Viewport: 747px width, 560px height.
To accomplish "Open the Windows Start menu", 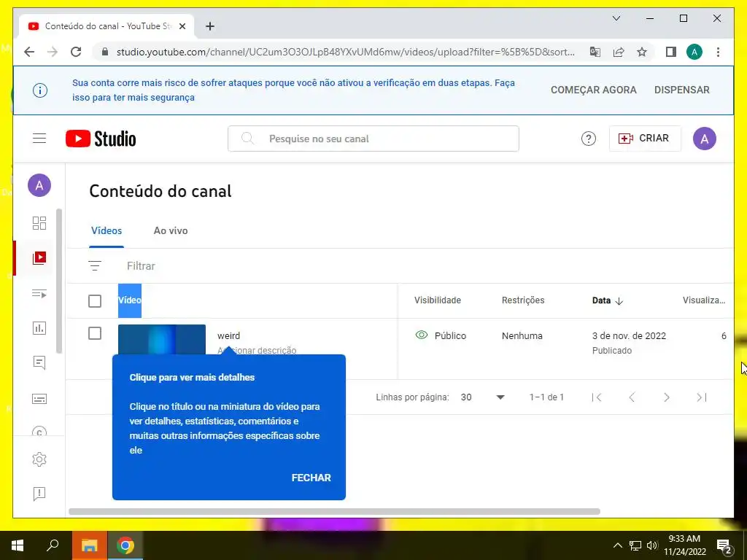I will (x=18, y=545).
